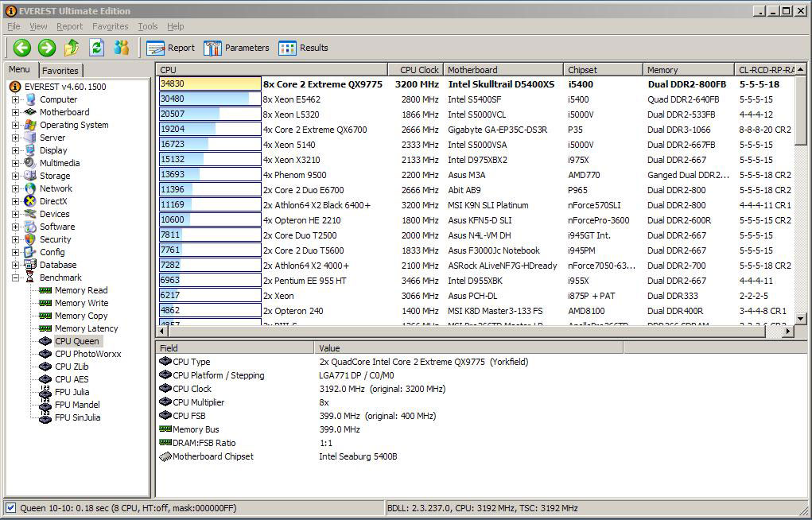Select the Multimedia icon in tree
The width and height of the screenshot is (812, 520).
(30, 163)
